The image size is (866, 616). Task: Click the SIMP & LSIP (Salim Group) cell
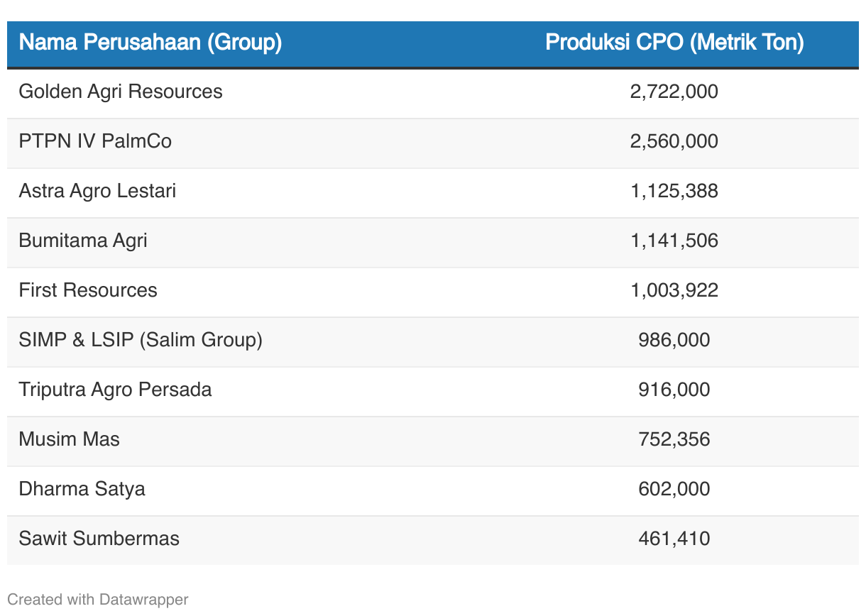141,340
